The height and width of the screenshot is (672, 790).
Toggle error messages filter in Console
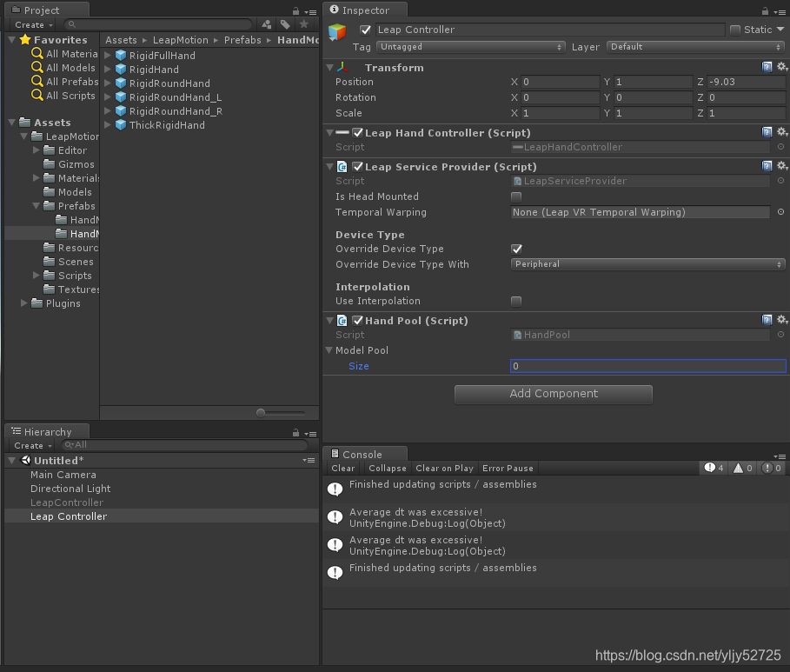point(772,468)
